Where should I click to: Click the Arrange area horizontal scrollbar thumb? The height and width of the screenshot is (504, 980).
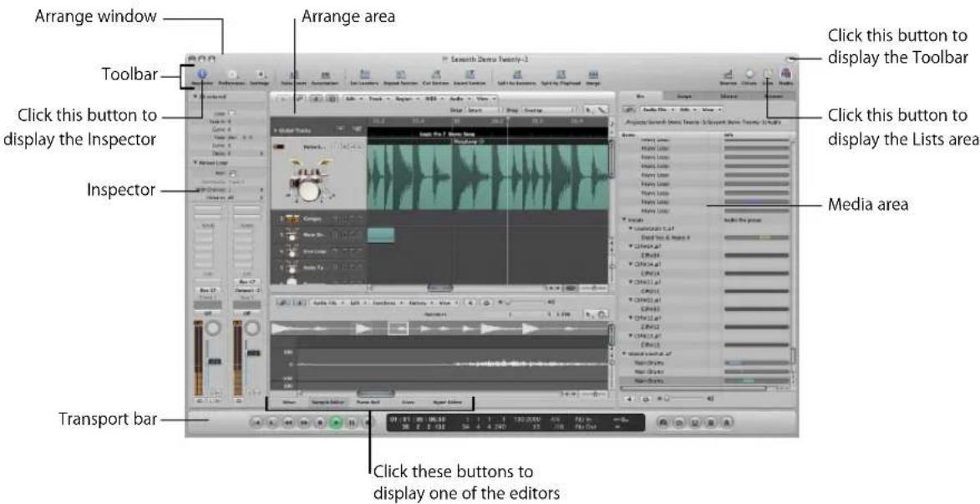coord(440,288)
